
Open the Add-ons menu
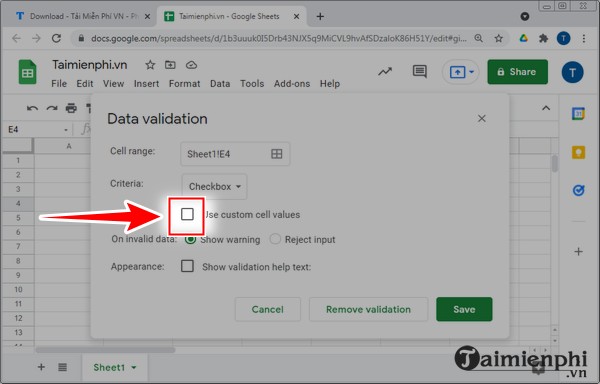pyautogui.click(x=292, y=83)
